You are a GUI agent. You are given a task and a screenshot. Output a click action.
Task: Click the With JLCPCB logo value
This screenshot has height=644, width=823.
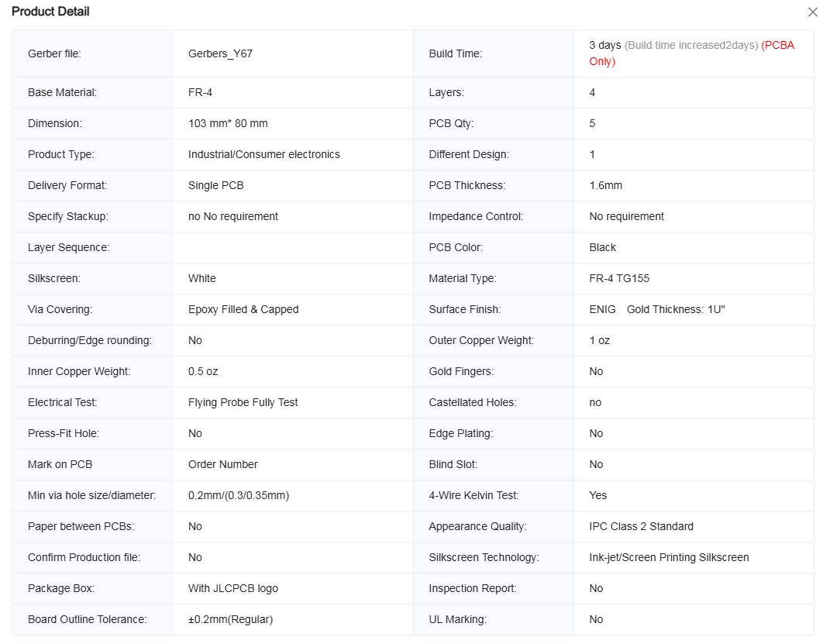[233, 588]
